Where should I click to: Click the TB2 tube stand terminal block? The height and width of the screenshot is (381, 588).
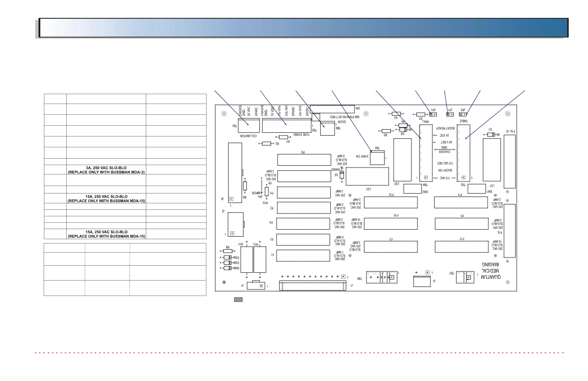point(287,126)
